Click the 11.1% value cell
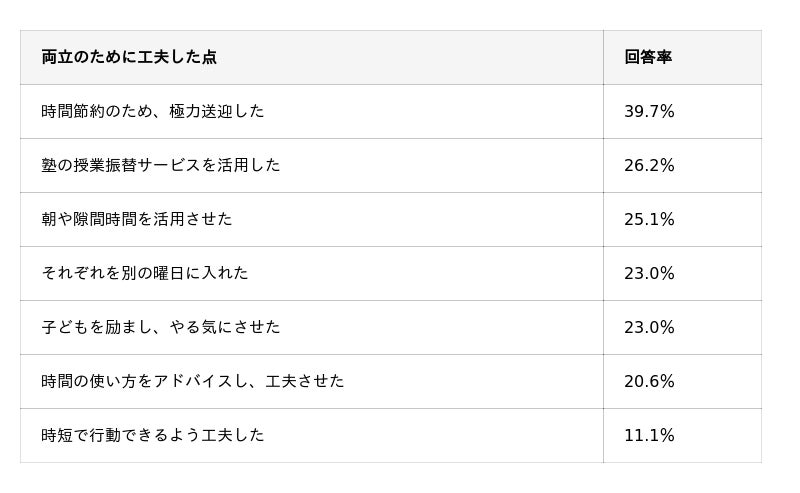800x493 pixels. (x=649, y=435)
